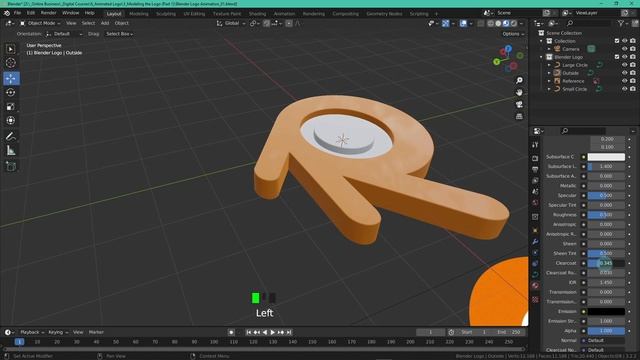This screenshot has width=640, height=360.
Task: Click the hand Pan view icon
Action: point(519,92)
